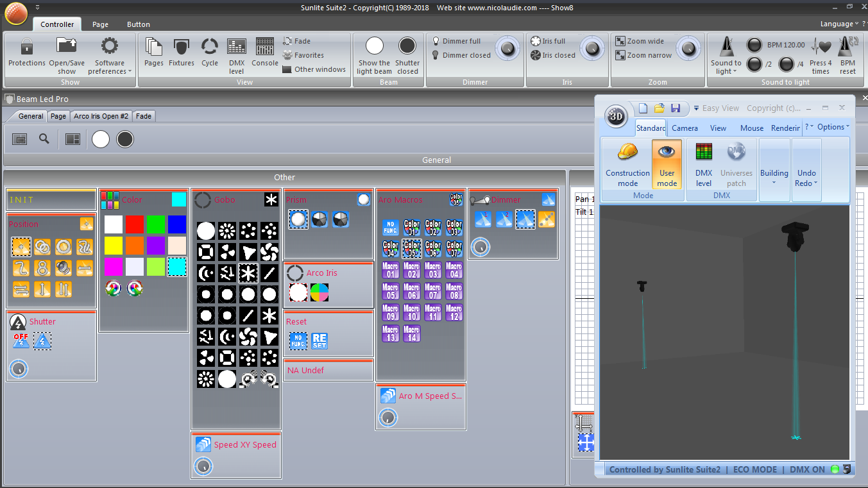Toggle Show the light beam
Viewport: 868px width, 488px height.
375,55
